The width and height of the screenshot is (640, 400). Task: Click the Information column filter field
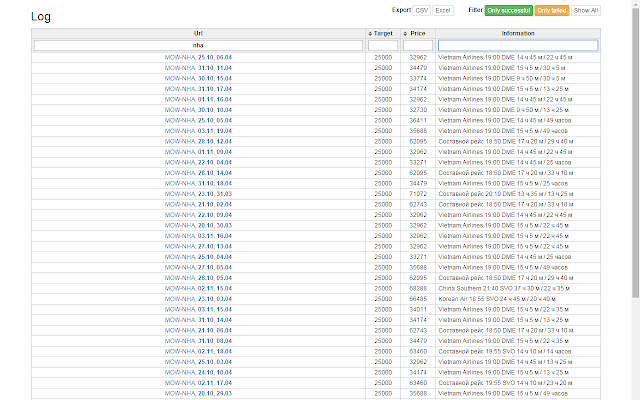coord(517,45)
